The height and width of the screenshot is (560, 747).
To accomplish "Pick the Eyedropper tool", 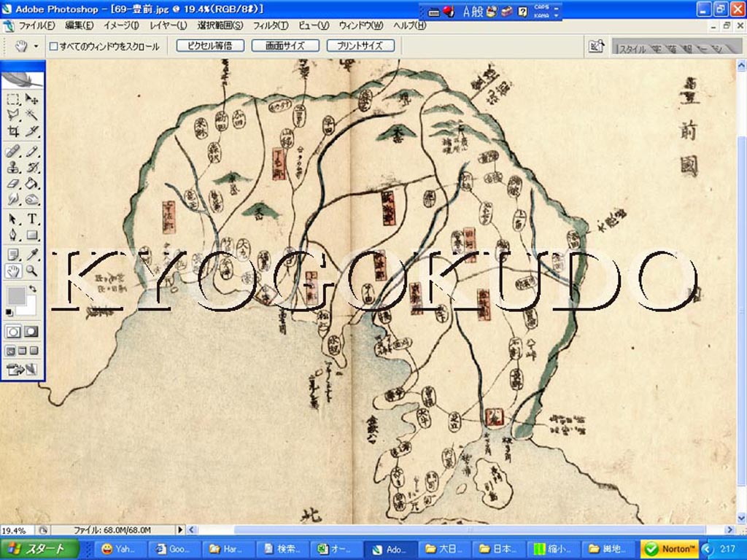I will pos(31,254).
